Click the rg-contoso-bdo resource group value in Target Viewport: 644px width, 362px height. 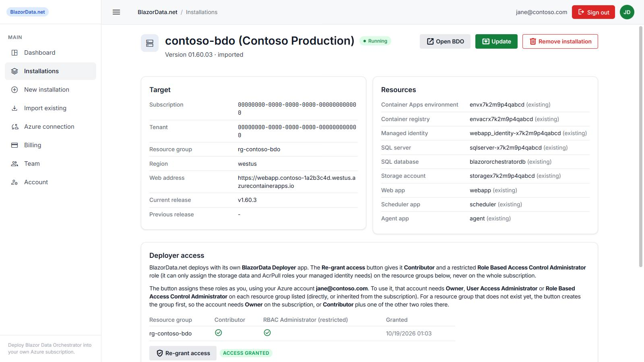(259, 149)
